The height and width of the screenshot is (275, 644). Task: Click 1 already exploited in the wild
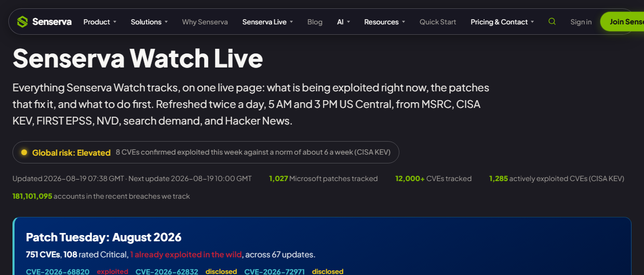[x=186, y=254]
